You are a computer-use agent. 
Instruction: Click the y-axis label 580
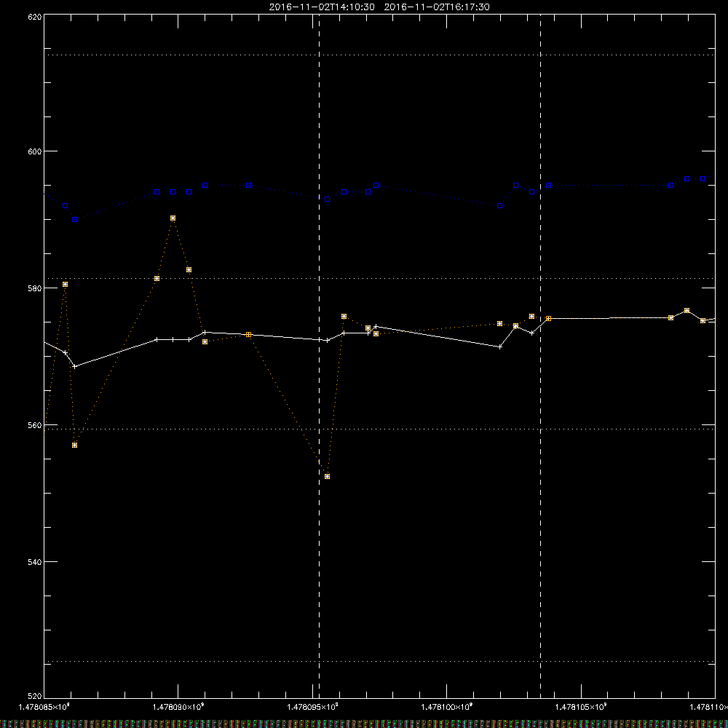[x=36, y=288]
